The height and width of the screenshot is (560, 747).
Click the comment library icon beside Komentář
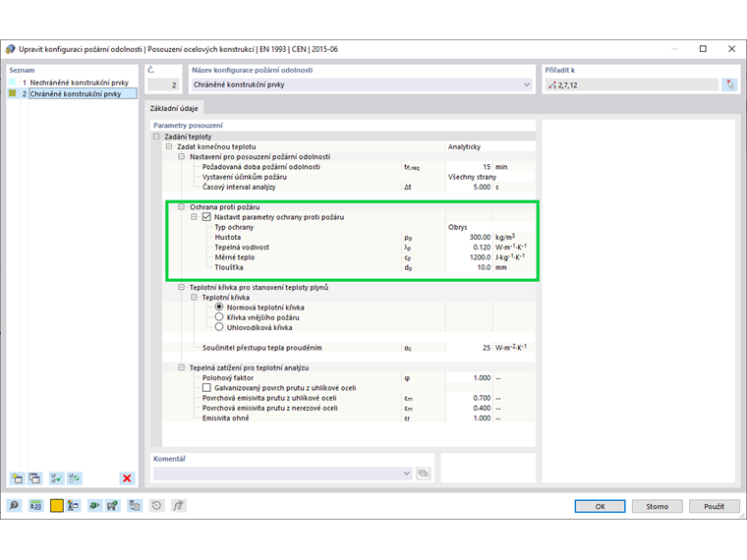[x=423, y=474]
